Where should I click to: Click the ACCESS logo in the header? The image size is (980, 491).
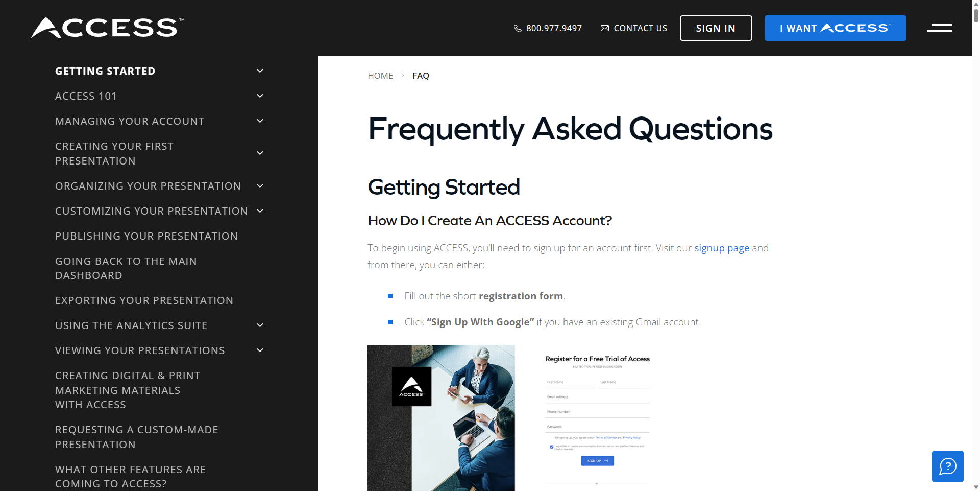(108, 28)
